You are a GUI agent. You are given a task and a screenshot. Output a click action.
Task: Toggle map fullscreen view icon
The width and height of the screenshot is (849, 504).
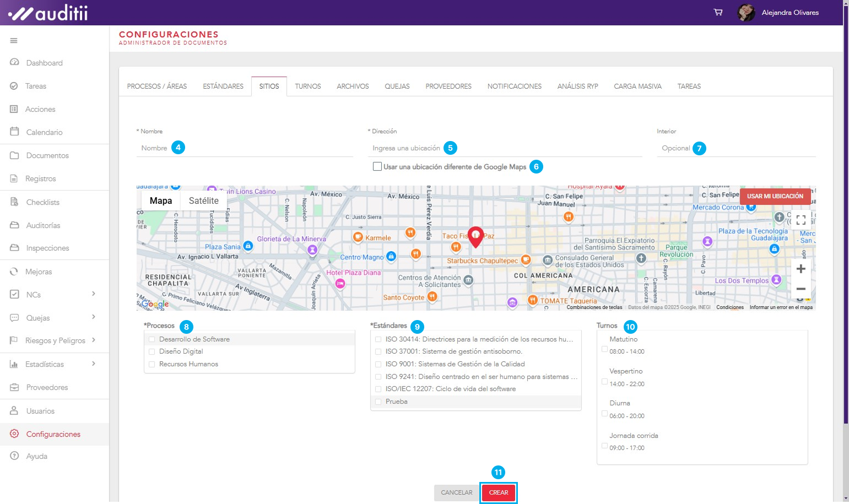pyautogui.click(x=801, y=220)
